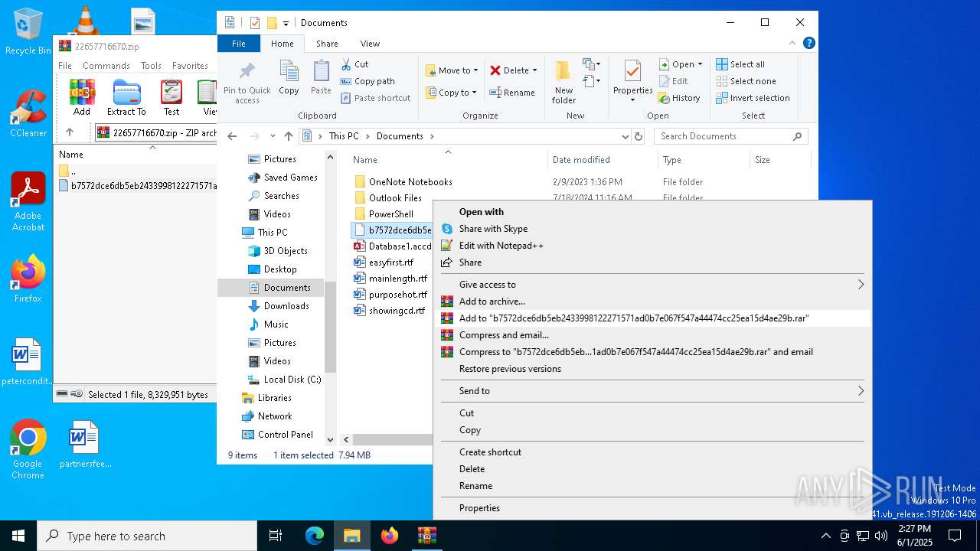
Task: Click the Rename button in the Organize group
Action: [x=512, y=93]
